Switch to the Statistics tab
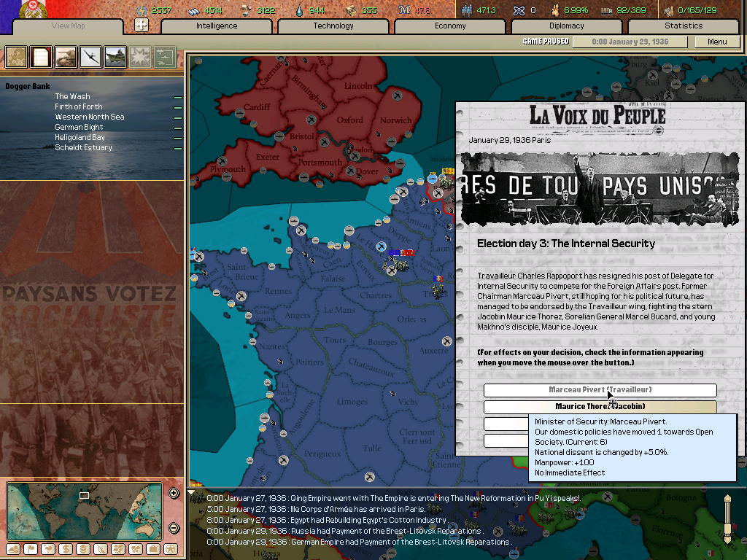Screen dimensions: 747x560 point(684,26)
